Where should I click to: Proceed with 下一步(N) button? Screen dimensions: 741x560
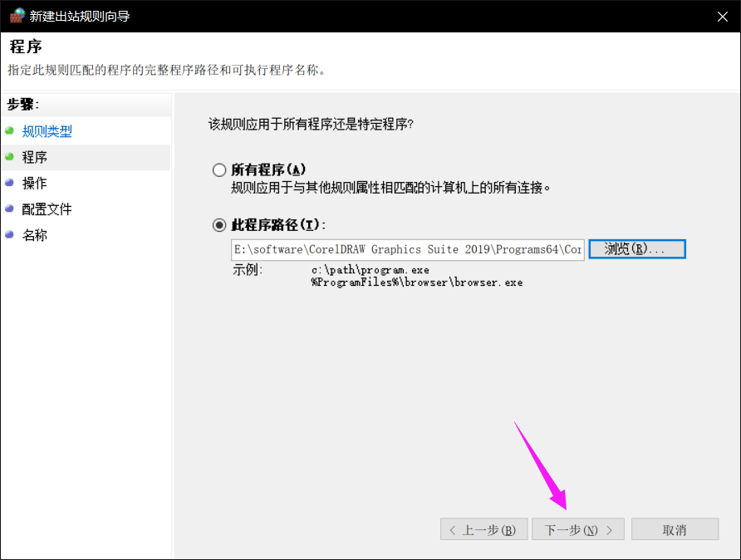coord(577,529)
